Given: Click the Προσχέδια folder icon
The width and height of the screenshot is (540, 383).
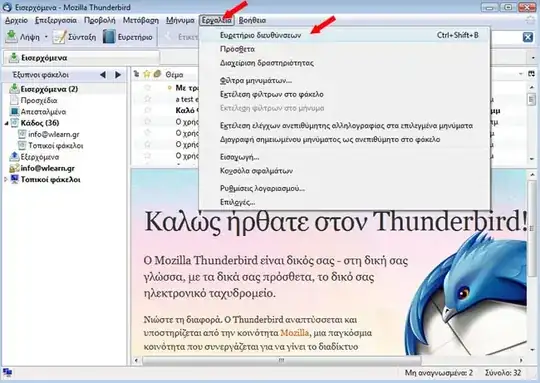Looking at the screenshot, I should pos(15,100).
